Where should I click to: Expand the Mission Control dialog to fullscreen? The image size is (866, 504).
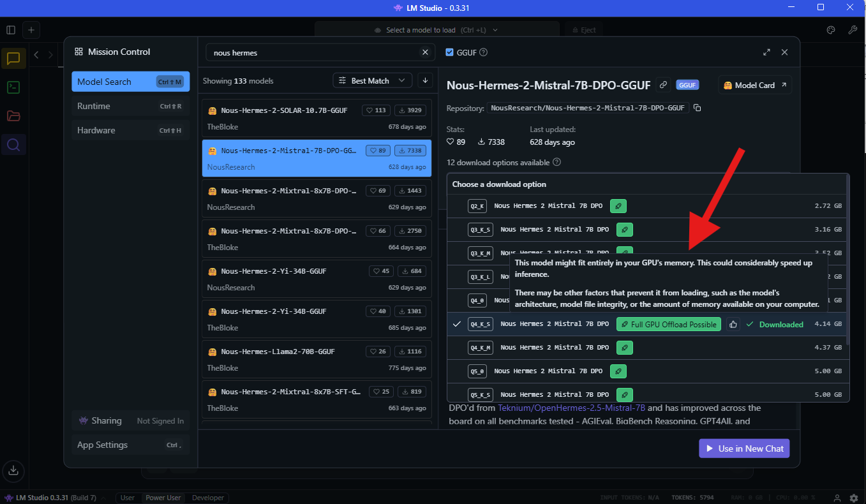coord(766,52)
